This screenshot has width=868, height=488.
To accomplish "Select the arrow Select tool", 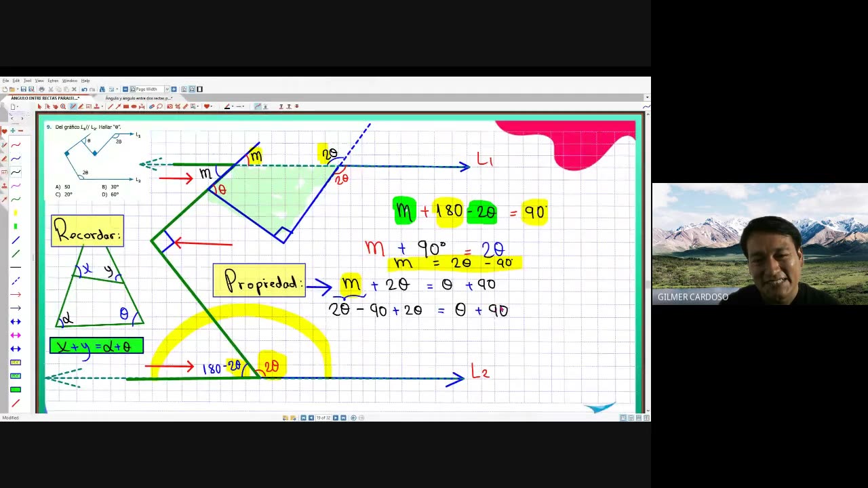I will coord(39,106).
